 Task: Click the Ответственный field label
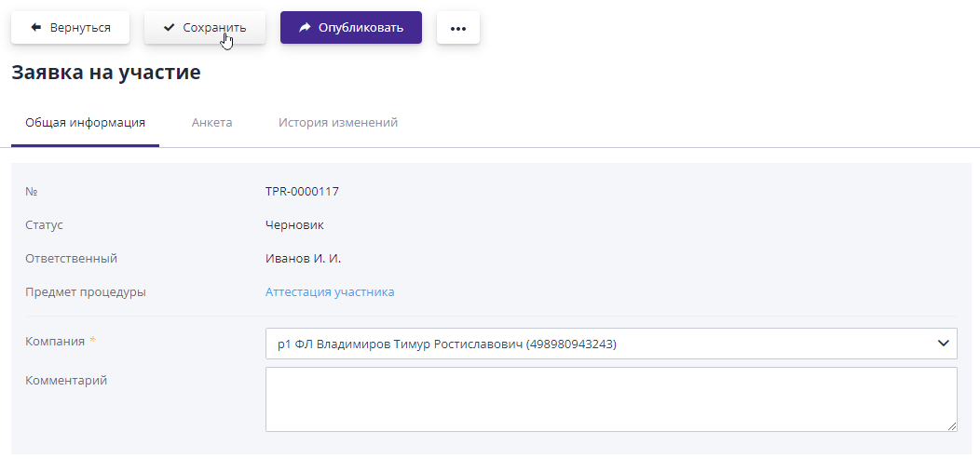[x=71, y=258]
